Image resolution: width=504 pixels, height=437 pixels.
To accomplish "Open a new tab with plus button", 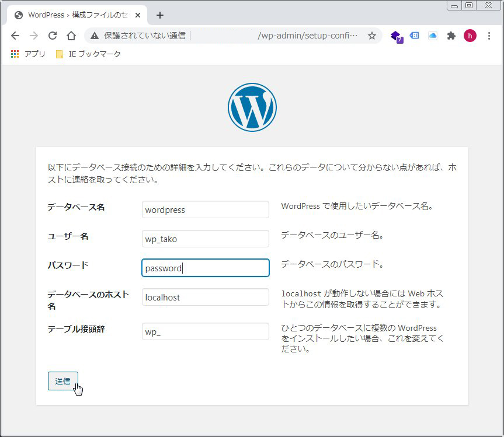I will pos(160,15).
